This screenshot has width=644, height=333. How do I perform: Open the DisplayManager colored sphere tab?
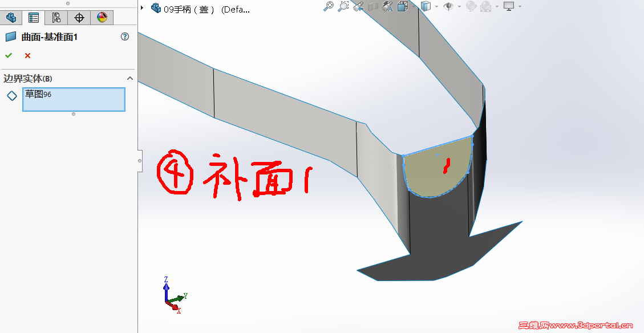[102, 18]
